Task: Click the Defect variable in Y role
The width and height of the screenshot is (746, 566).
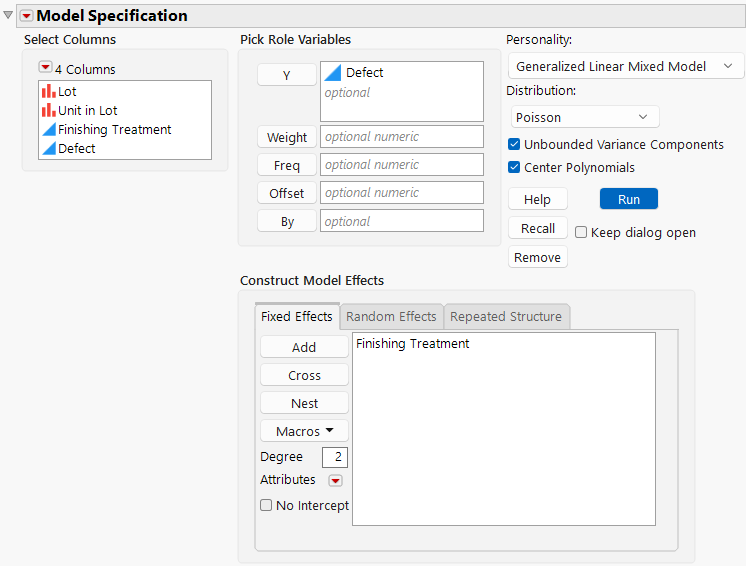Action: point(364,73)
